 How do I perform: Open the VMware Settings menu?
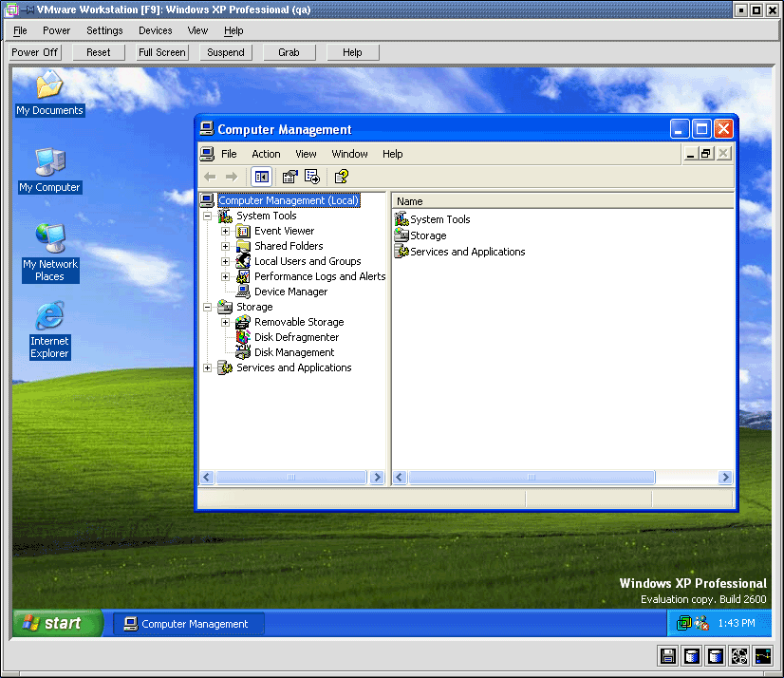pos(104,30)
